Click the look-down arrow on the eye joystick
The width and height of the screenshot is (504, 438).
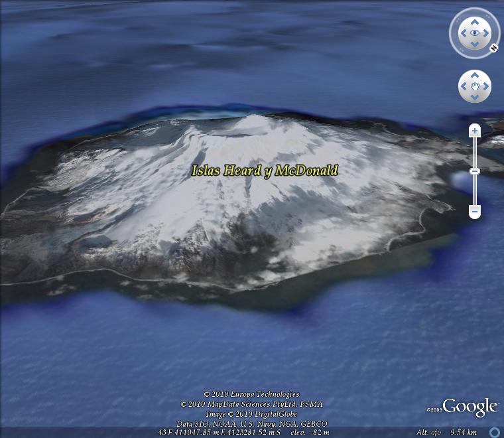coord(475,44)
